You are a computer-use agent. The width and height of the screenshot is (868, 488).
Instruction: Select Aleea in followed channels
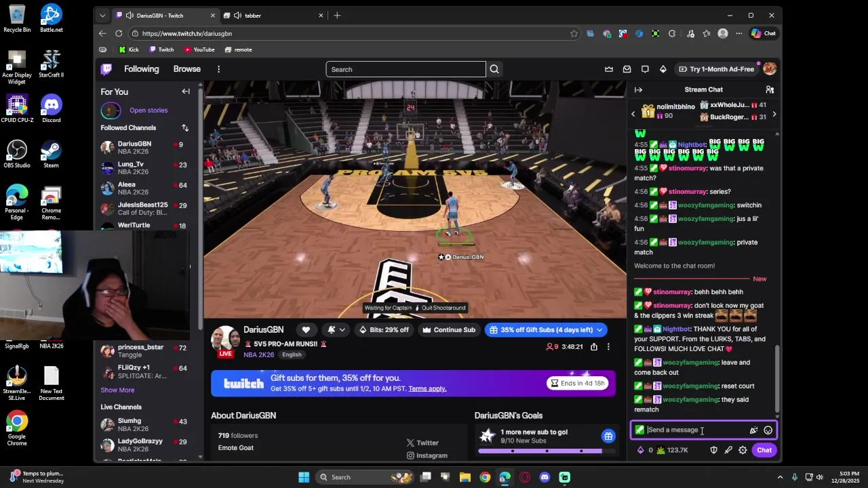click(x=145, y=188)
